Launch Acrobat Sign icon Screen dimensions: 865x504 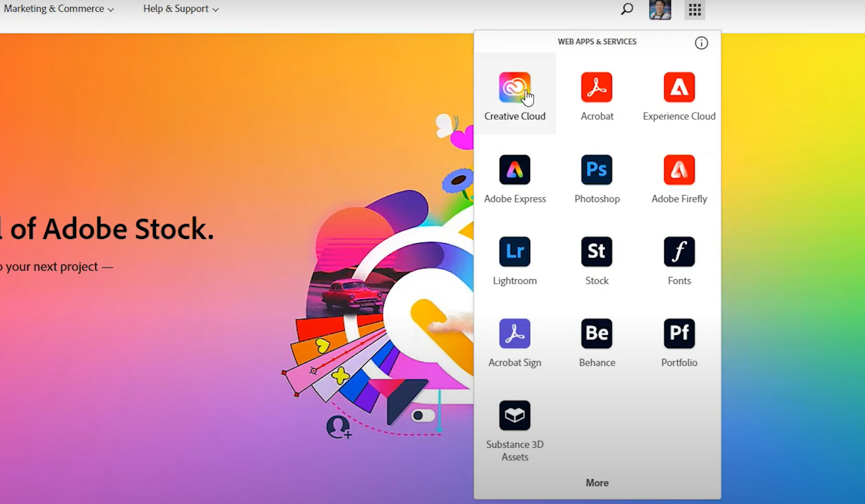point(515,333)
